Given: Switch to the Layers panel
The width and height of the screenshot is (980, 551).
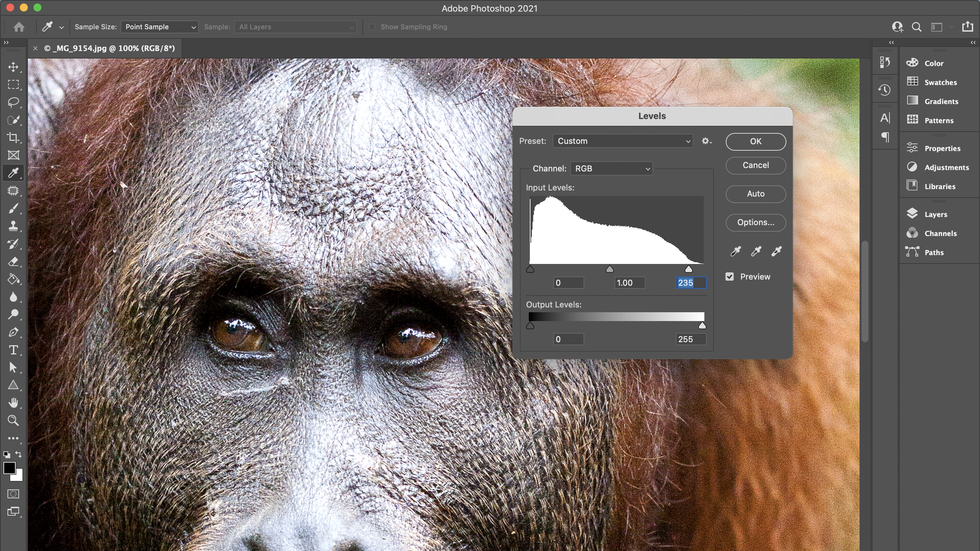Looking at the screenshot, I should 935,214.
